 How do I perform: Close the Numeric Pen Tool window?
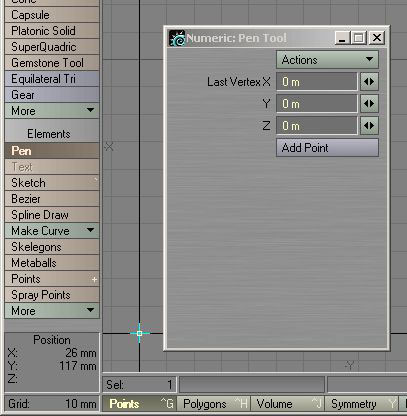point(377,38)
